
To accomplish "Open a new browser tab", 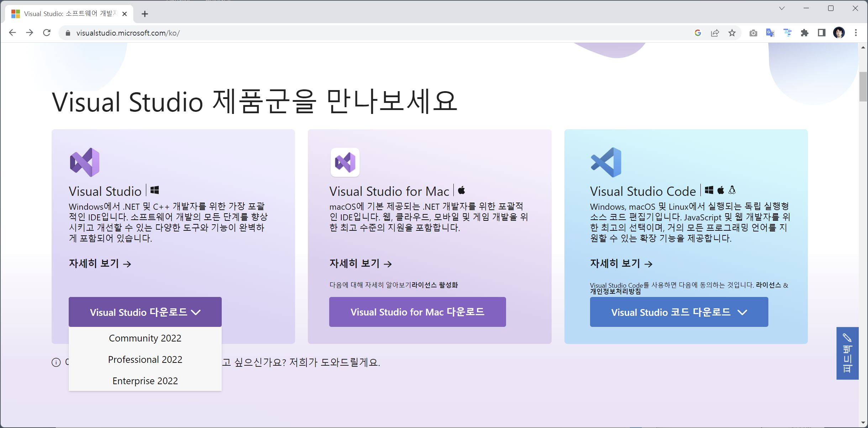I will [x=144, y=14].
